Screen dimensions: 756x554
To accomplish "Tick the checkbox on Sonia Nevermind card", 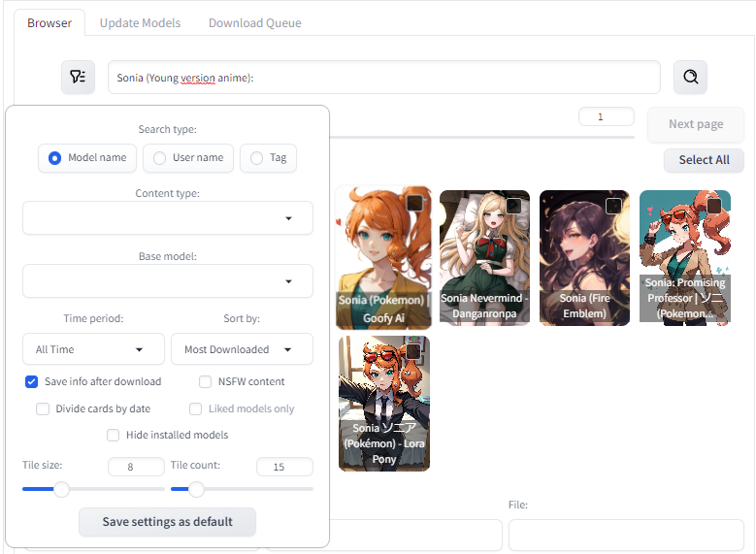I will click(x=514, y=206).
